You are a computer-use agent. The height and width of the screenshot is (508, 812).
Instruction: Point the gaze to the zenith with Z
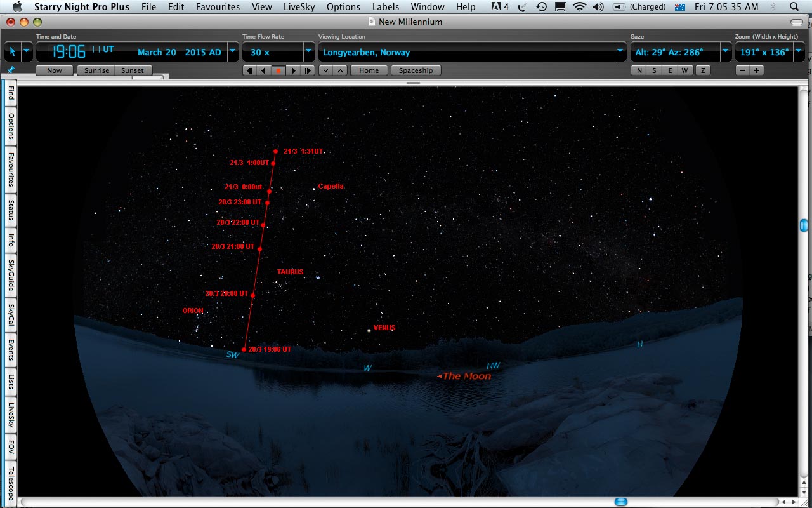point(702,70)
